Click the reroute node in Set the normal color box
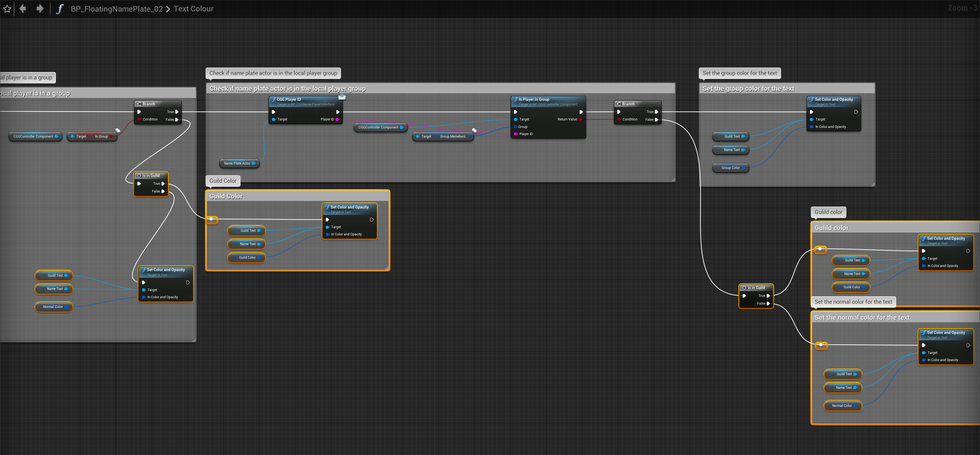The image size is (980, 455). pos(821,345)
